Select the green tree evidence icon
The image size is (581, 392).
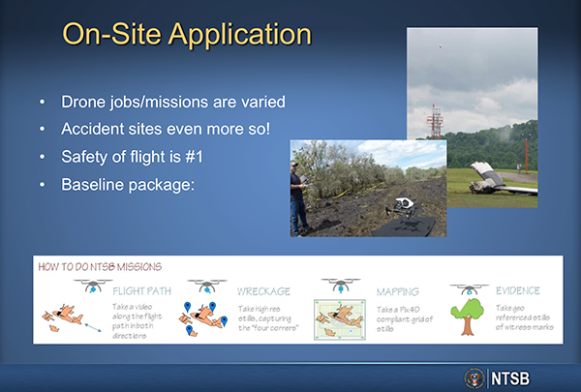pyautogui.click(x=468, y=317)
